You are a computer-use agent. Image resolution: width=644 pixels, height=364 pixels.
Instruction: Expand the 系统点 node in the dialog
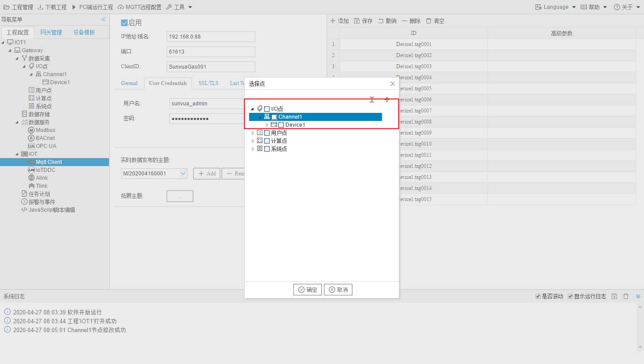(253, 149)
